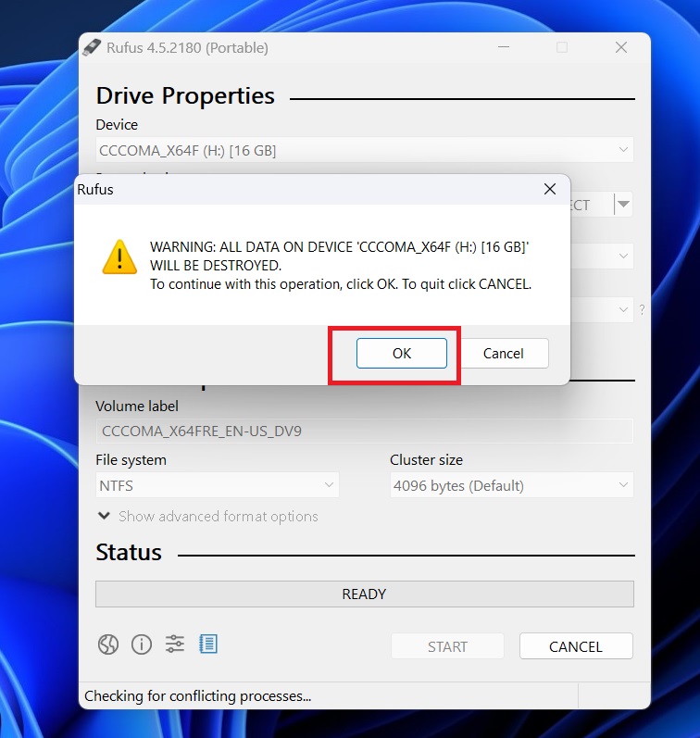
Task: Confirm the warning by clicking OK
Action: coord(402,353)
